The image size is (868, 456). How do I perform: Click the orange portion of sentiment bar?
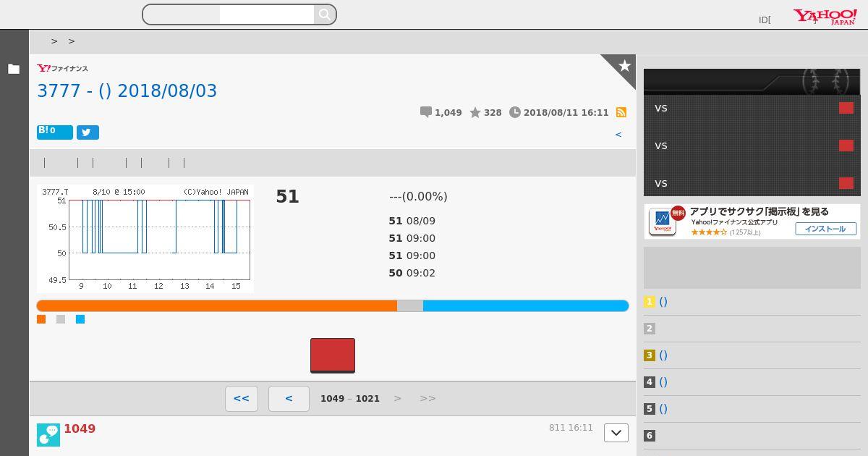pyautogui.click(x=216, y=306)
